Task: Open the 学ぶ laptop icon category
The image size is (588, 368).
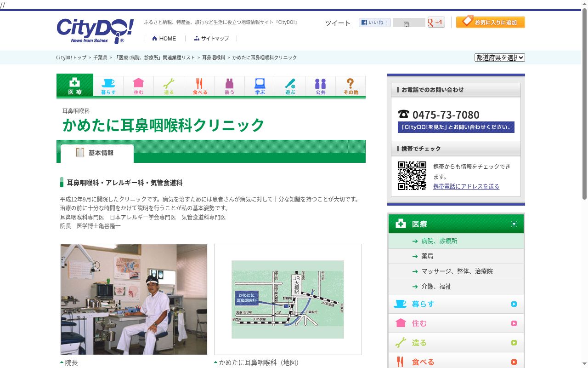Action: [x=260, y=86]
